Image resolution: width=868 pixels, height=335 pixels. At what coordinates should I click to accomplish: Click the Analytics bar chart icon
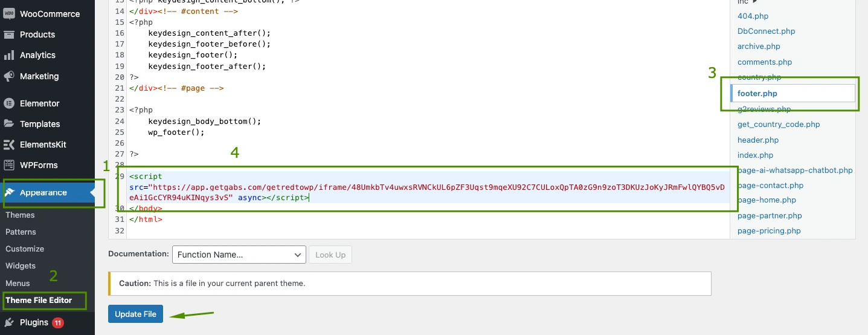click(9, 55)
